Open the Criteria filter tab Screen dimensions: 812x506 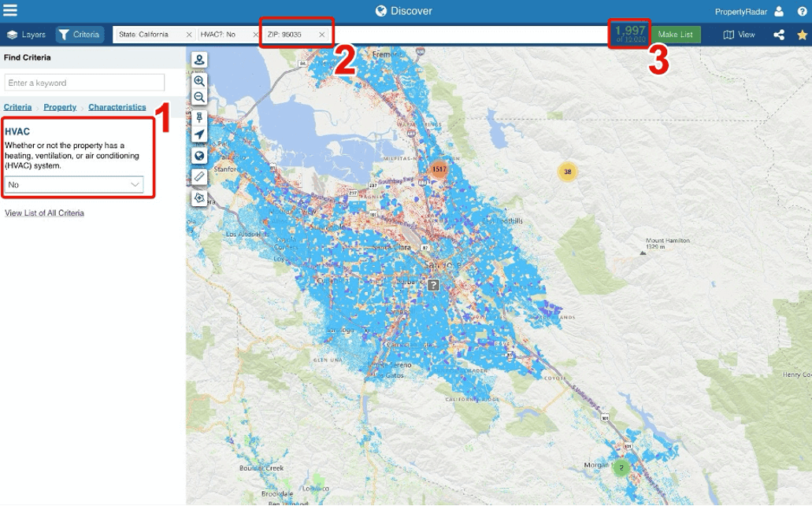tap(80, 35)
